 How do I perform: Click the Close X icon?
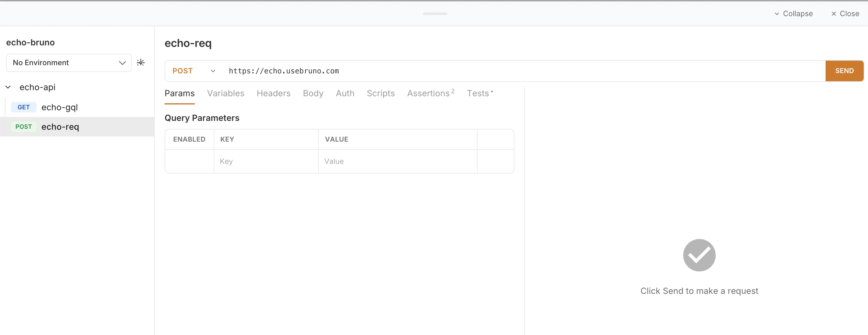tap(833, 14)
